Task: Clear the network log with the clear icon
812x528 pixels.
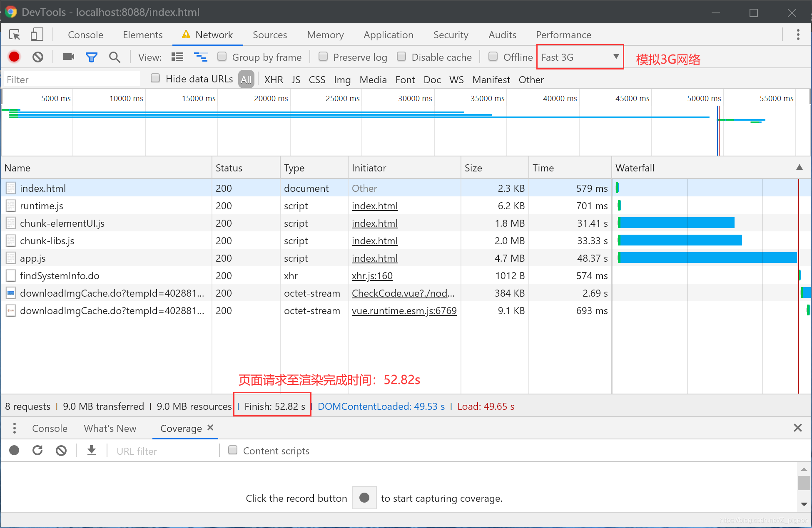Action: pos(38,57)
